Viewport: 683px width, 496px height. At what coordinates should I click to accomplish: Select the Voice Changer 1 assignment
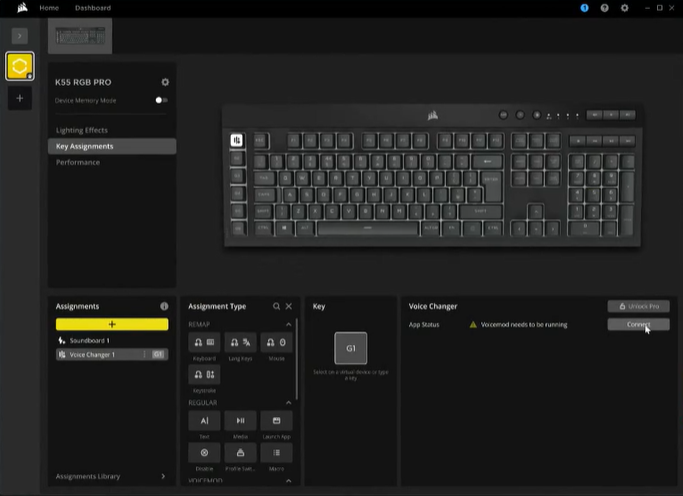pyautogui.click(x=112, y=354)
